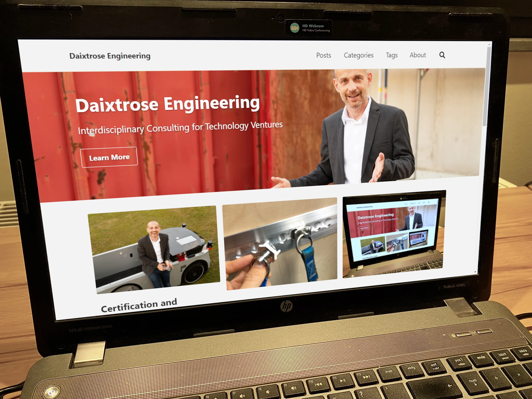Go to the Tags page
This screenshot has width=532, height=399.
(391, 55)
